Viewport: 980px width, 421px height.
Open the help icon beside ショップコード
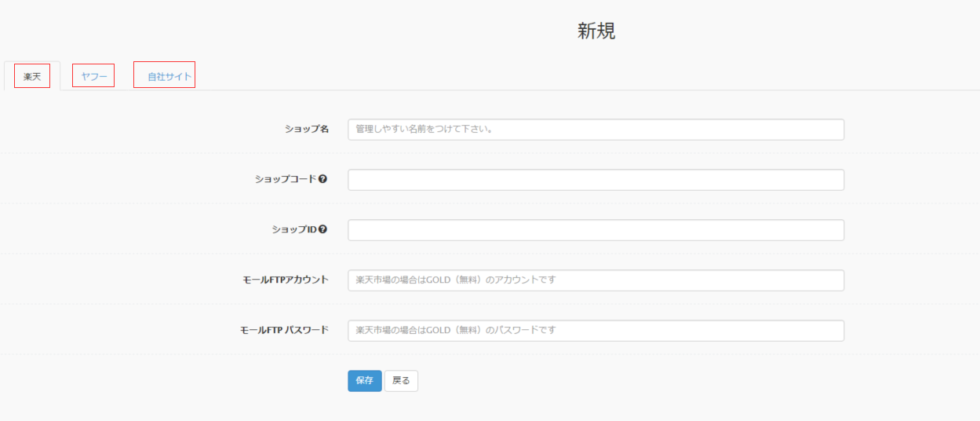[x=323, y=179]
